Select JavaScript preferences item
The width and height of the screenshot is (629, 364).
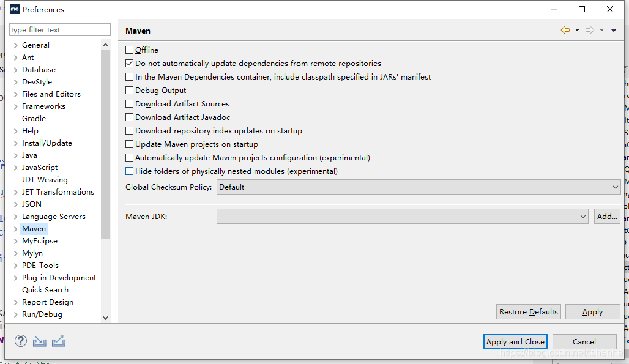(40, 168)
